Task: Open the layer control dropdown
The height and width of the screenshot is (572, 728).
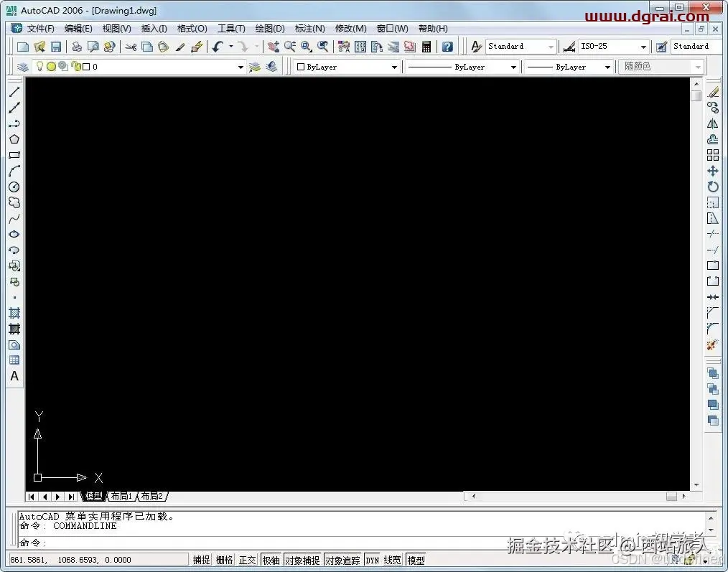Action: pos(241,66)
